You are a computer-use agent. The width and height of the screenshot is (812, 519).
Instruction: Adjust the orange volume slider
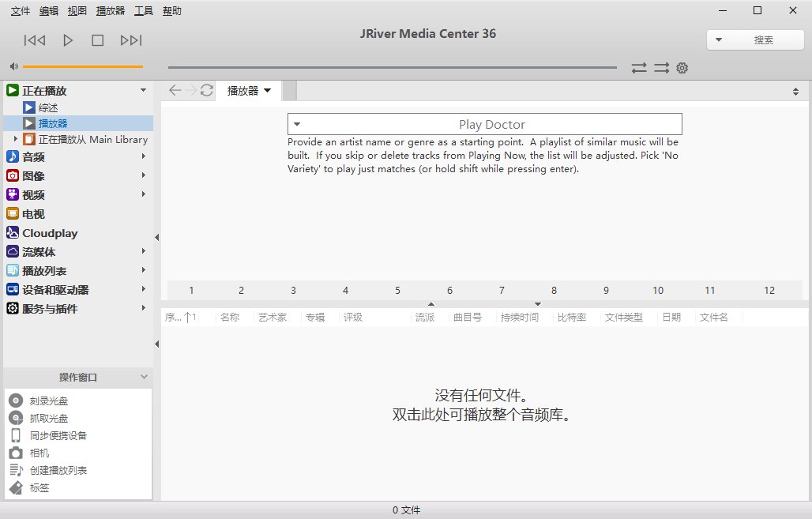click(83, 66)
